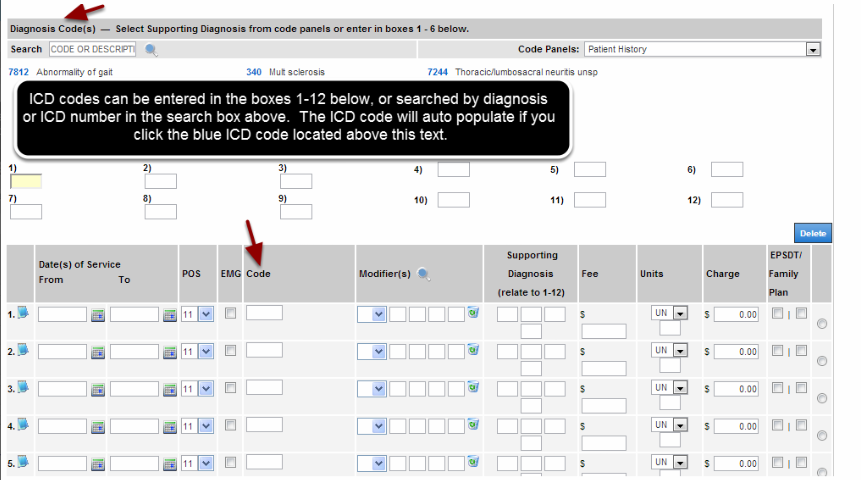Check the EMG checkbox in row 1
861x480 pixels.
231,314
